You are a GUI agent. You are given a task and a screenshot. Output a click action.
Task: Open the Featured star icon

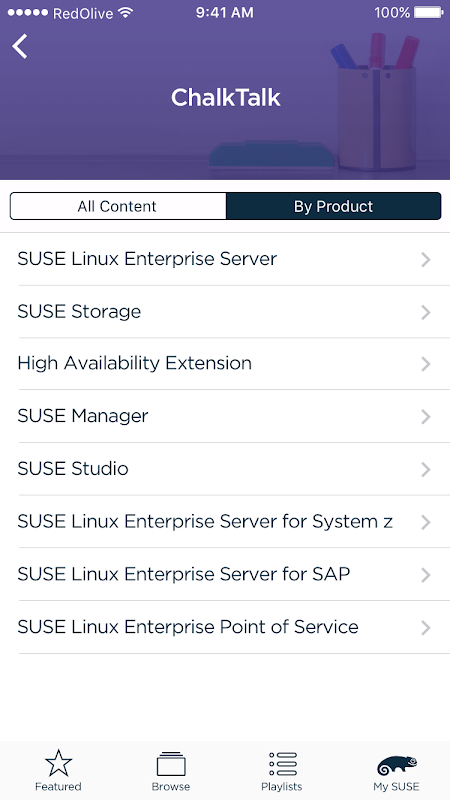(x=58, y=763)
